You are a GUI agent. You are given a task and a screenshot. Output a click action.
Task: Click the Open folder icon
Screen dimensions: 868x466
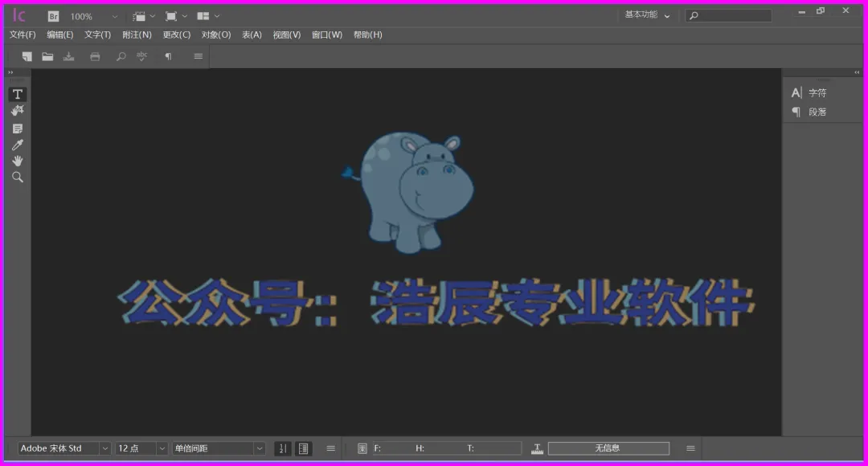[x=47, y=56]
